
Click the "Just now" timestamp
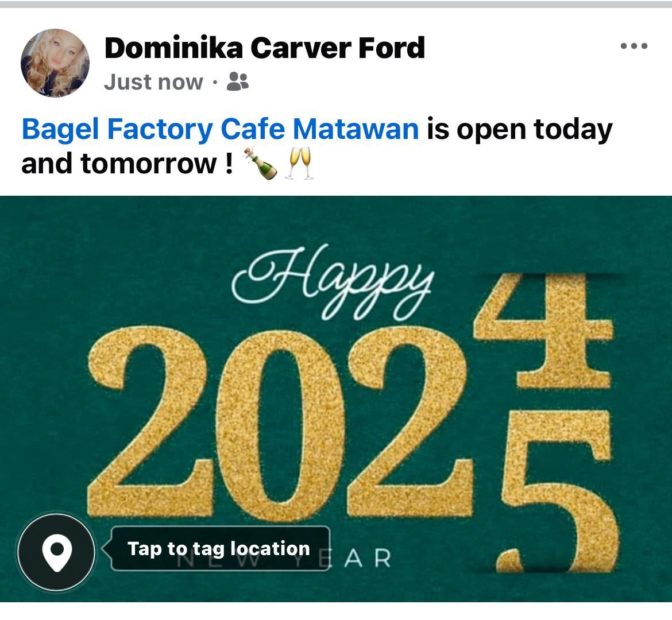click(x=153, y=82)
